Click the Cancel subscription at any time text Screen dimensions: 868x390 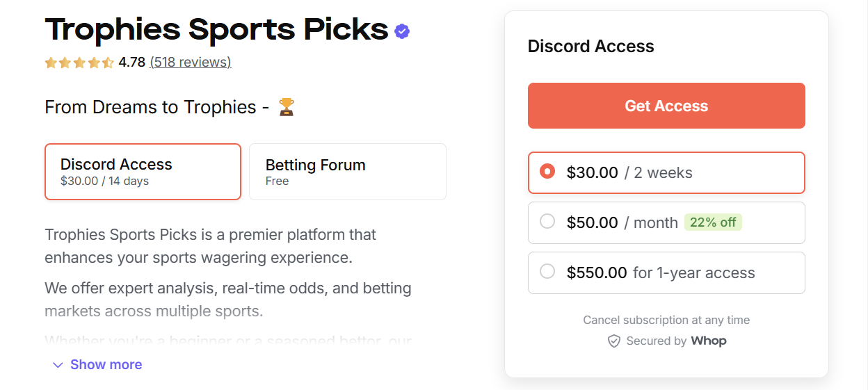click(x=666, y=320)
